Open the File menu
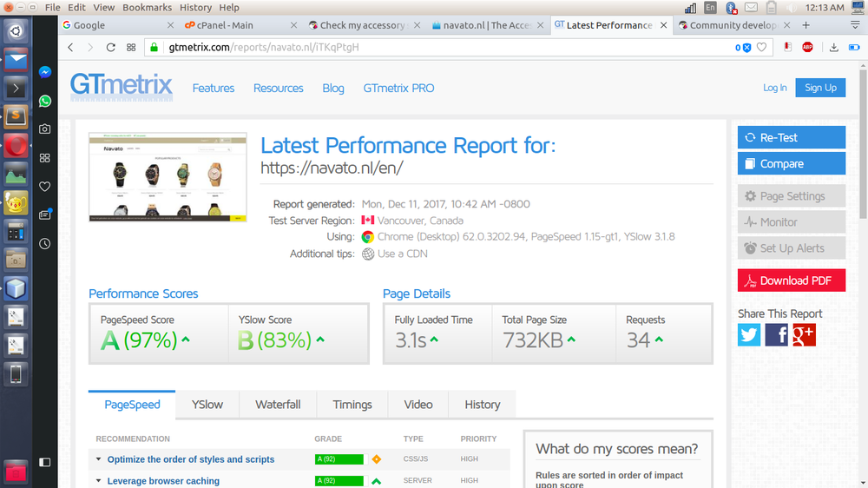 click(x=53, y=8)
